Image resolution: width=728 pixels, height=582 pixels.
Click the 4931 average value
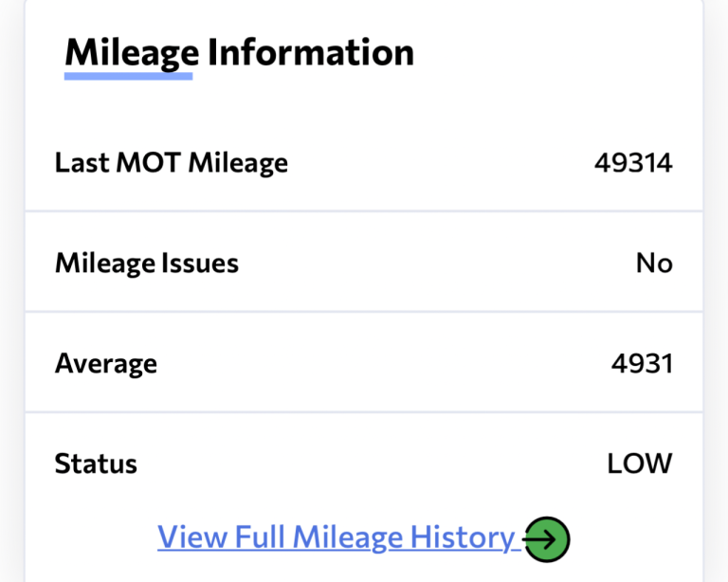642,363
